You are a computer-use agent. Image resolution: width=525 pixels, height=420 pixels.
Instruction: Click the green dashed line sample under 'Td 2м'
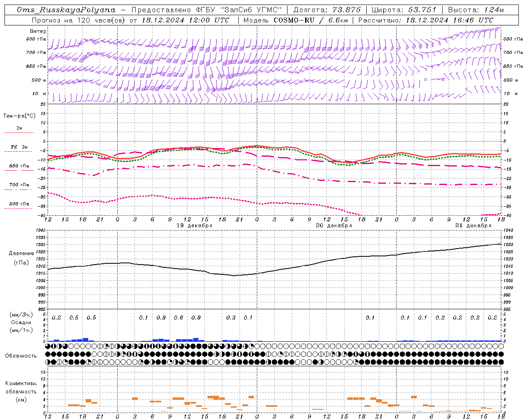click(18, 151)
